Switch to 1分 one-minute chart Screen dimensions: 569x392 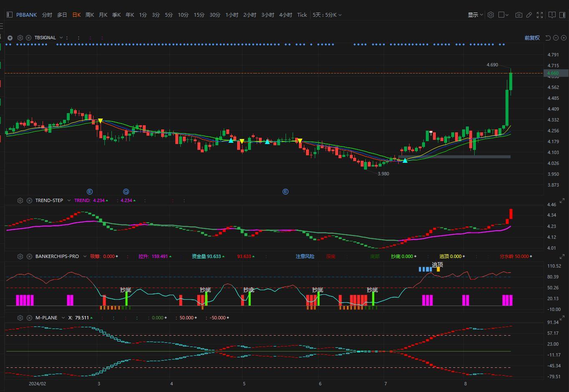tap(143, 15)
